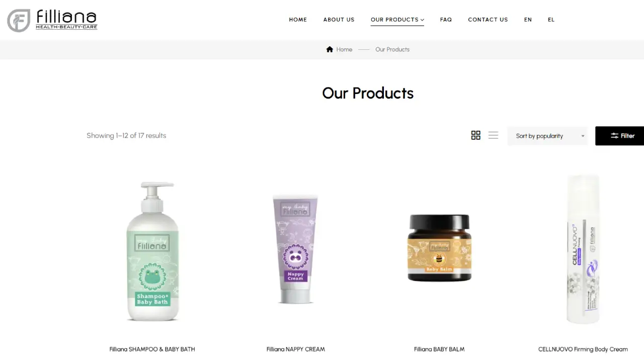
Task: Open the Sort by popularity dropdown
Action: [x=547, y=136]
